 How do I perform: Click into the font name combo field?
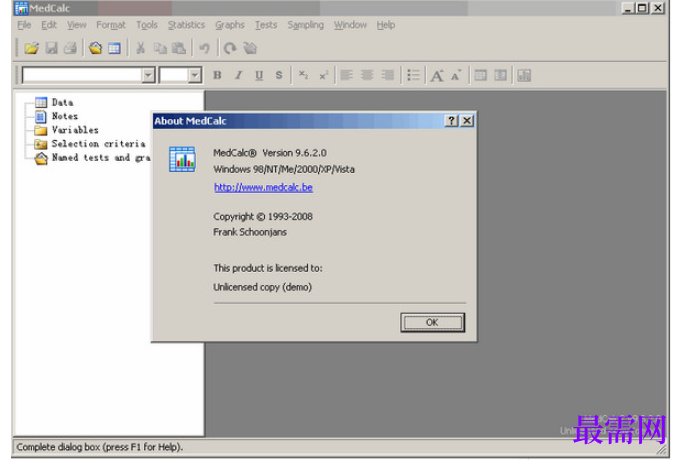[x=82, y=76]
